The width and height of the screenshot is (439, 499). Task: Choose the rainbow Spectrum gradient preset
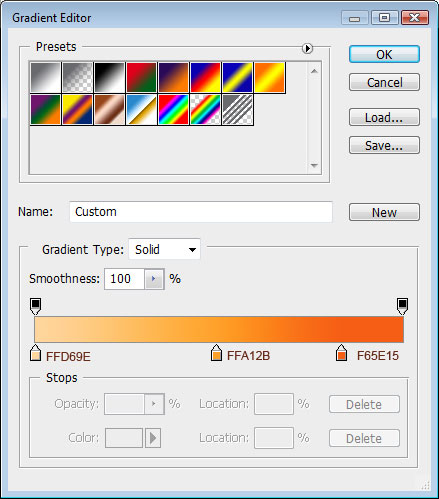[173, 109]
